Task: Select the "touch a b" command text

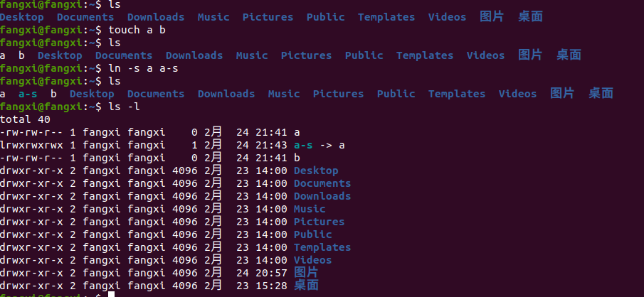Action: pyautogui.click(x=137, y=30)
